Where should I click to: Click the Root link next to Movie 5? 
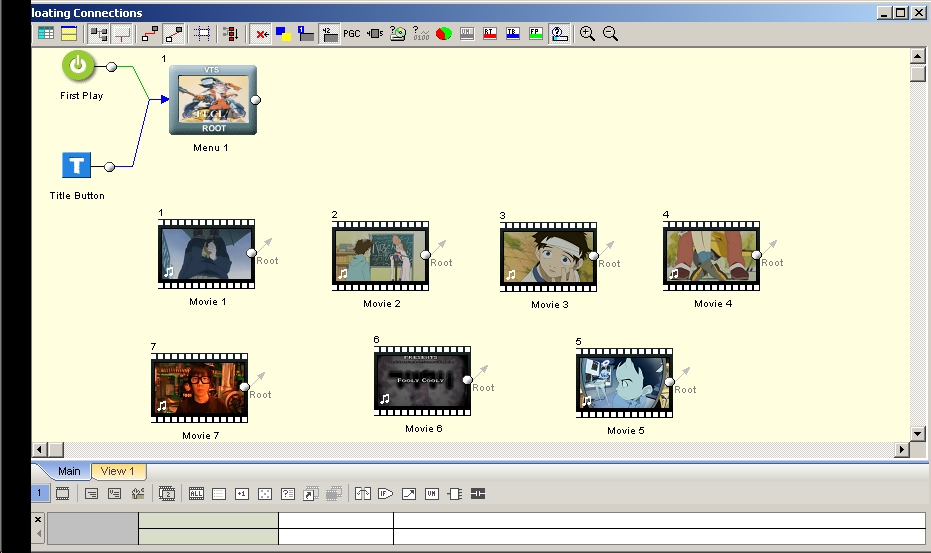pos(685,390)
